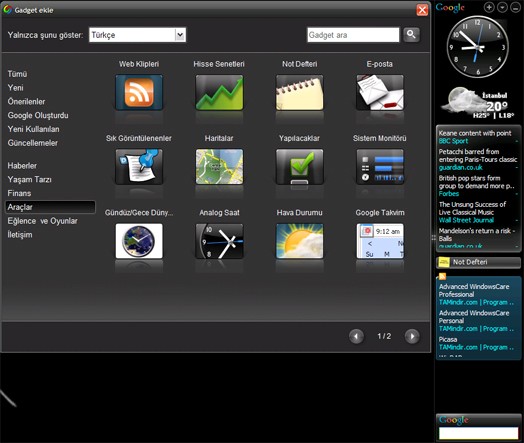
Task: Pick the Yapılacaklar checklist gadget icon
Action: 299,167
